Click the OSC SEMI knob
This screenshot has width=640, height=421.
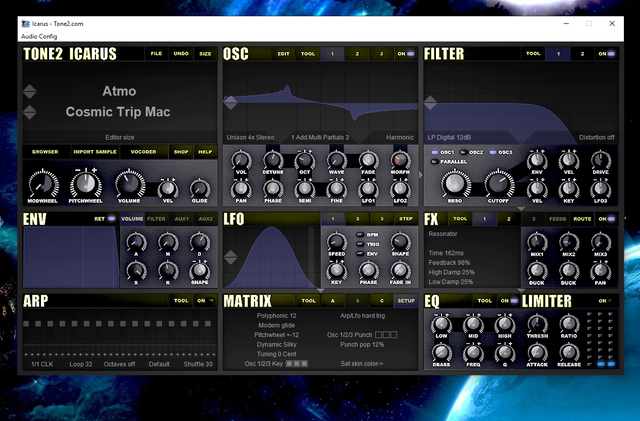click(304, 189)
